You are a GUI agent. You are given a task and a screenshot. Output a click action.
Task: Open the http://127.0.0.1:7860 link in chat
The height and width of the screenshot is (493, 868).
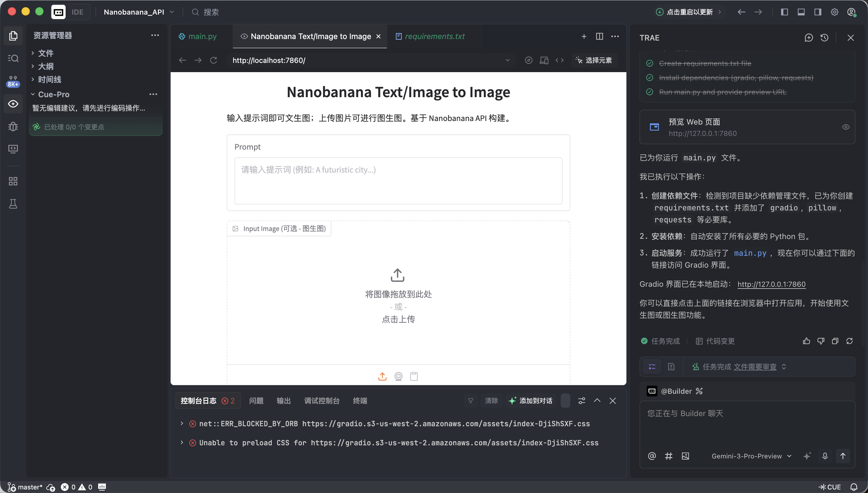click(771, 284)
